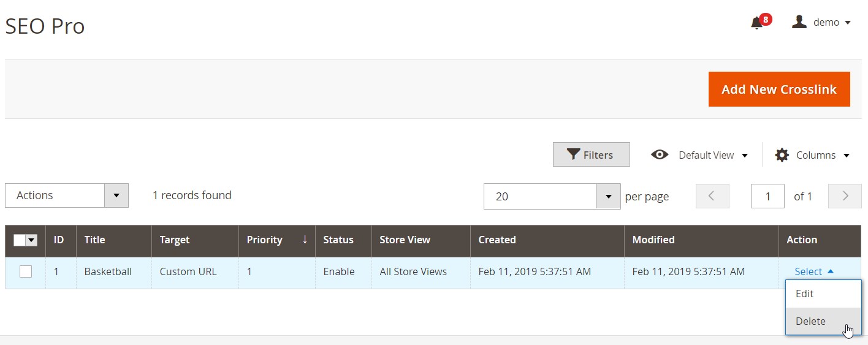868x345 pixels.
Task: Click the demo user avatar icon
Action: [x=799, y=22]
